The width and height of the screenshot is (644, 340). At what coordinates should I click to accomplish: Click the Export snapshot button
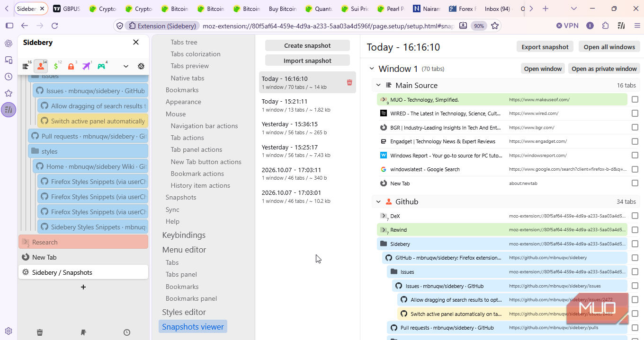click(x=545, y=47)
